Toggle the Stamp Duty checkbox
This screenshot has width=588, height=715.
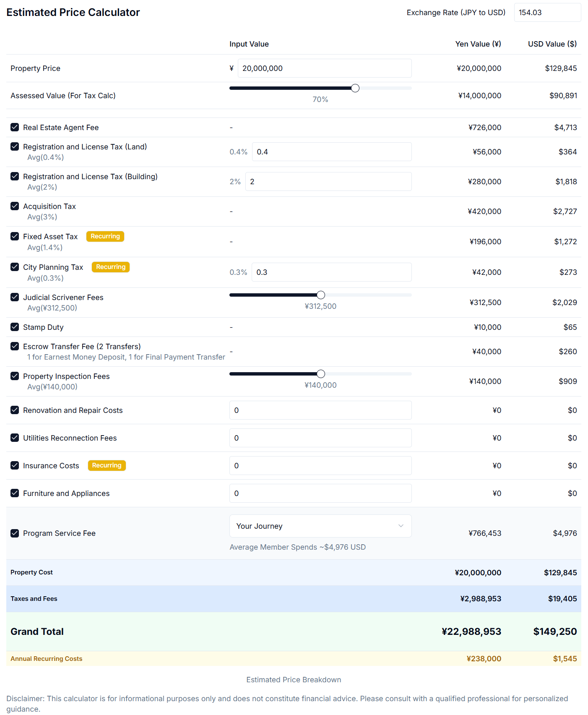[x=15, y=327]
